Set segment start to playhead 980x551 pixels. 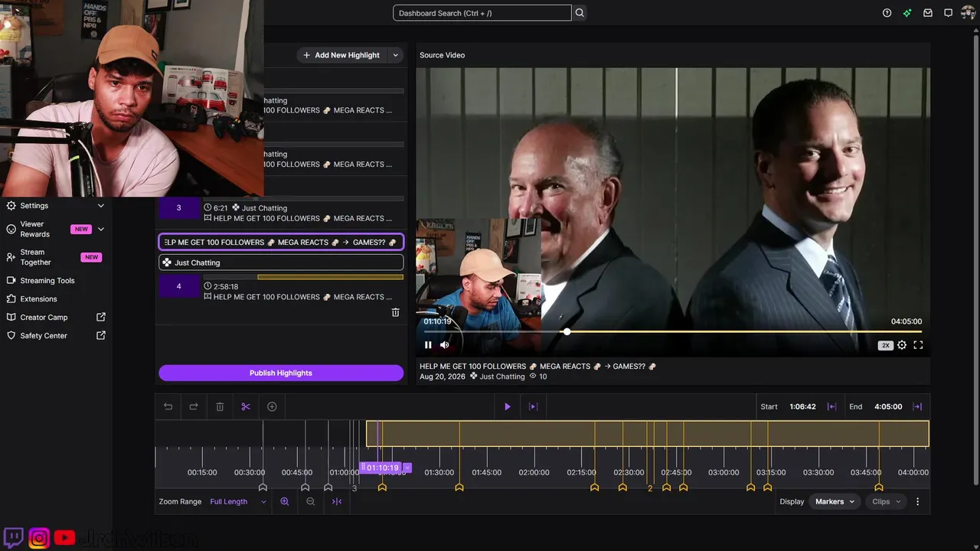pyautogui.click(x=831, y=406)
